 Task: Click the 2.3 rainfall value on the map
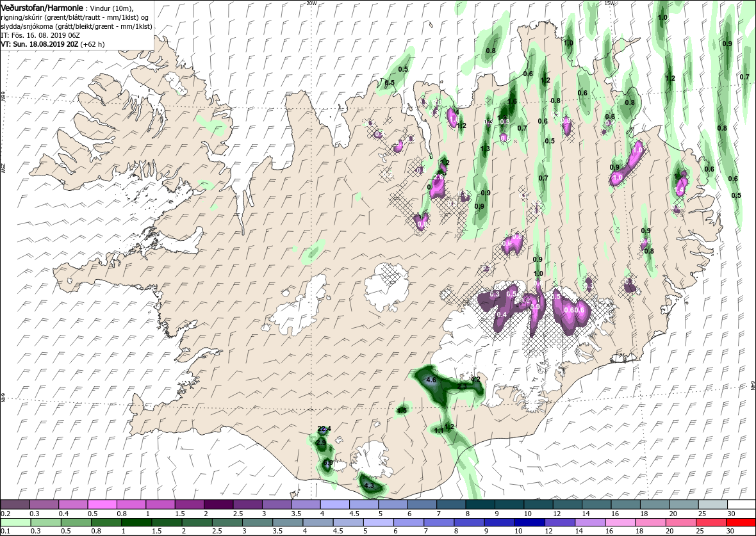[x=462, y=386]
